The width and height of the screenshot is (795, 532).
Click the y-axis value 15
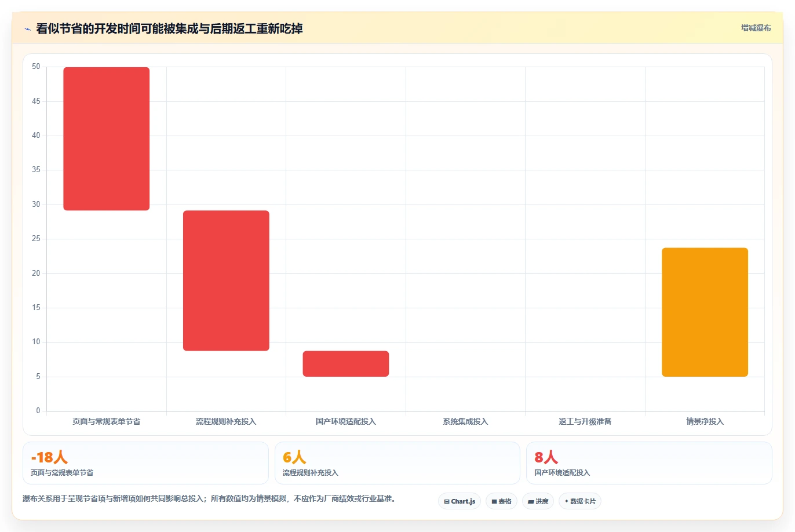click(36, 308)
